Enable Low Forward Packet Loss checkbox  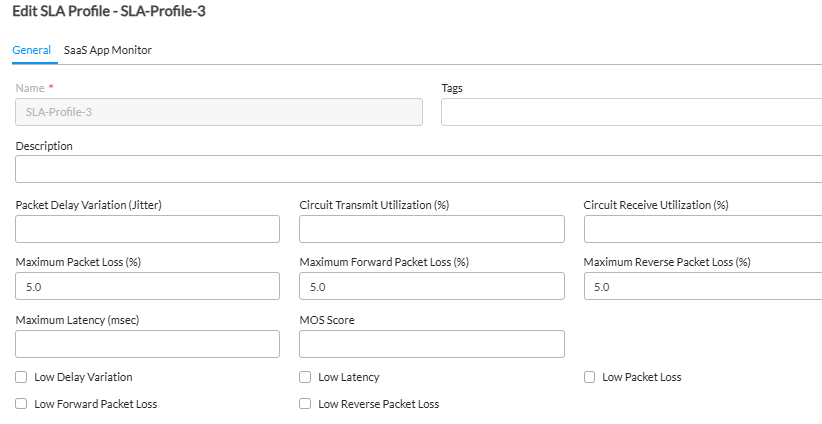21,404
